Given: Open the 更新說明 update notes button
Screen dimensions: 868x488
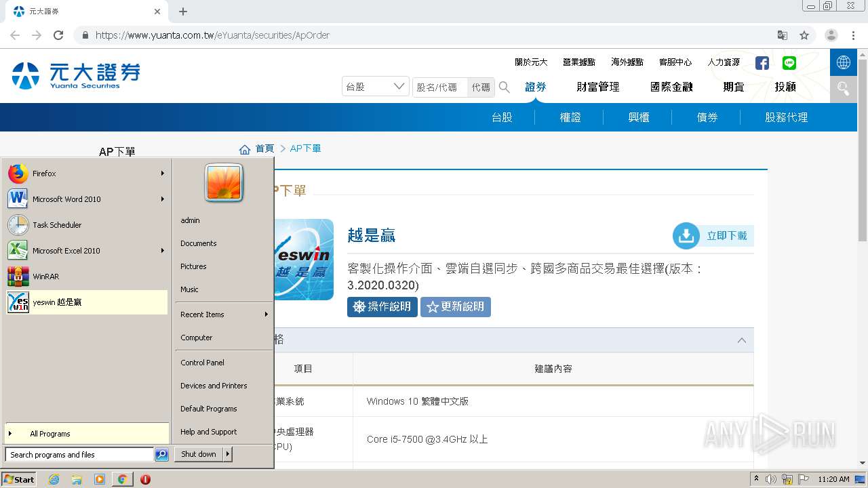Looking at the screenshot, I should tap(456, 307).
